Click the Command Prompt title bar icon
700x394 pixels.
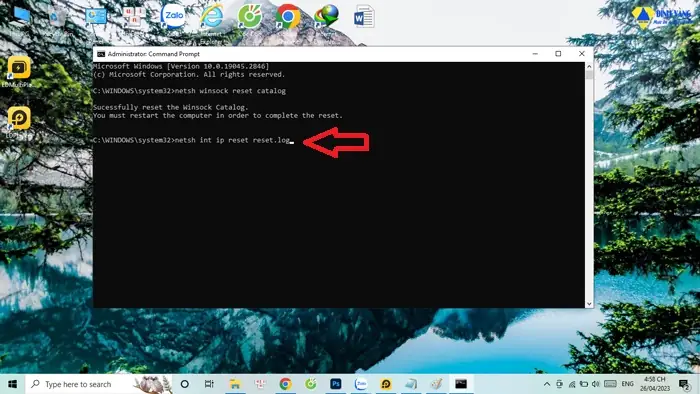(x=101, y=54)
